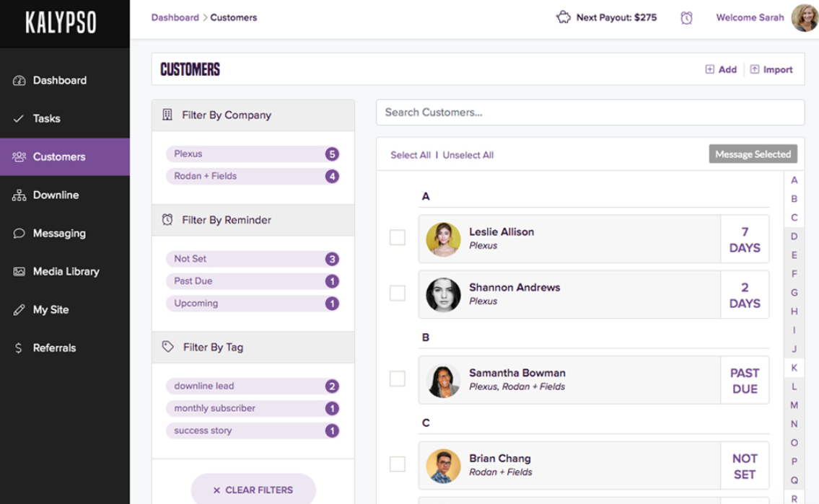Screen dimensions: 819x504
Task: Click the Select All link
Action: (x=410, y=155)
